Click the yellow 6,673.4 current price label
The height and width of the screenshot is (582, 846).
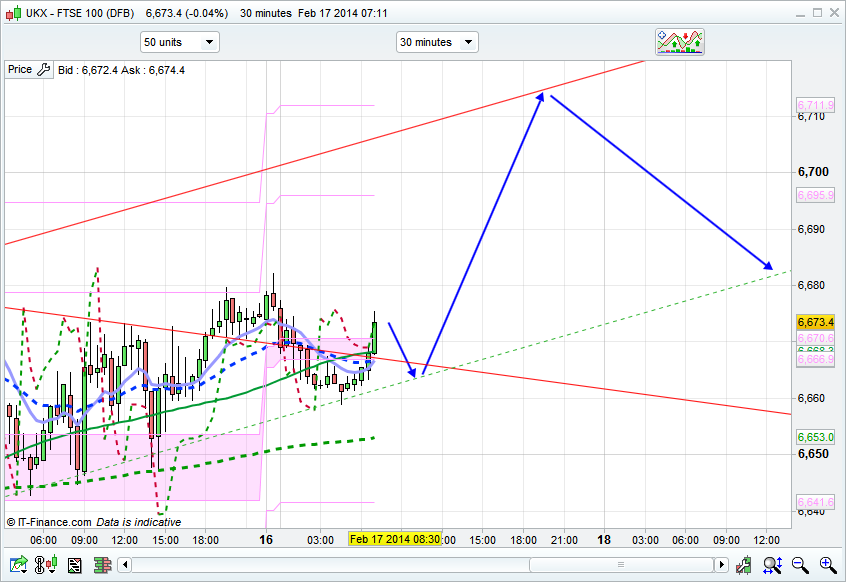(x=815, y=322)
